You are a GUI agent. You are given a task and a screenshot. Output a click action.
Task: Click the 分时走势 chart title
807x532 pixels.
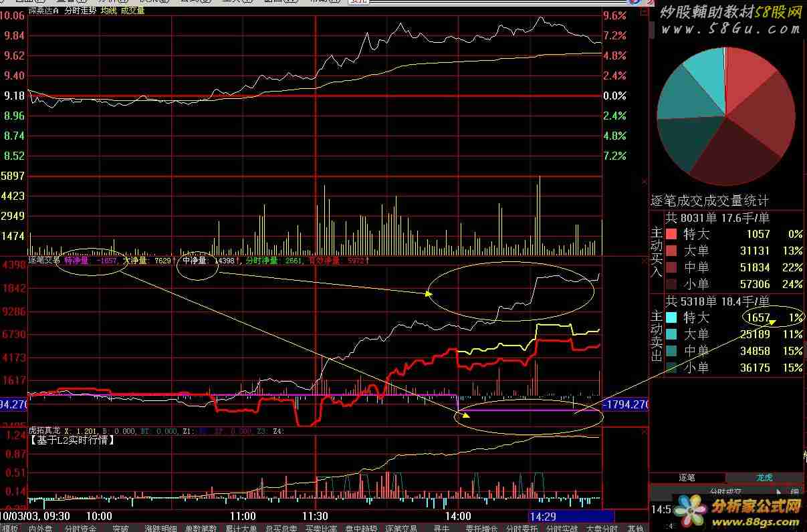[80, 10]
